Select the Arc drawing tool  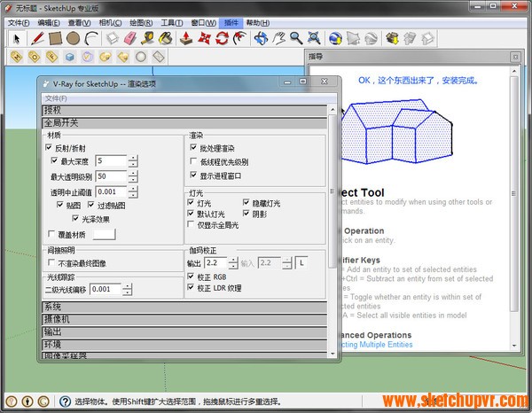pos(90,38)
